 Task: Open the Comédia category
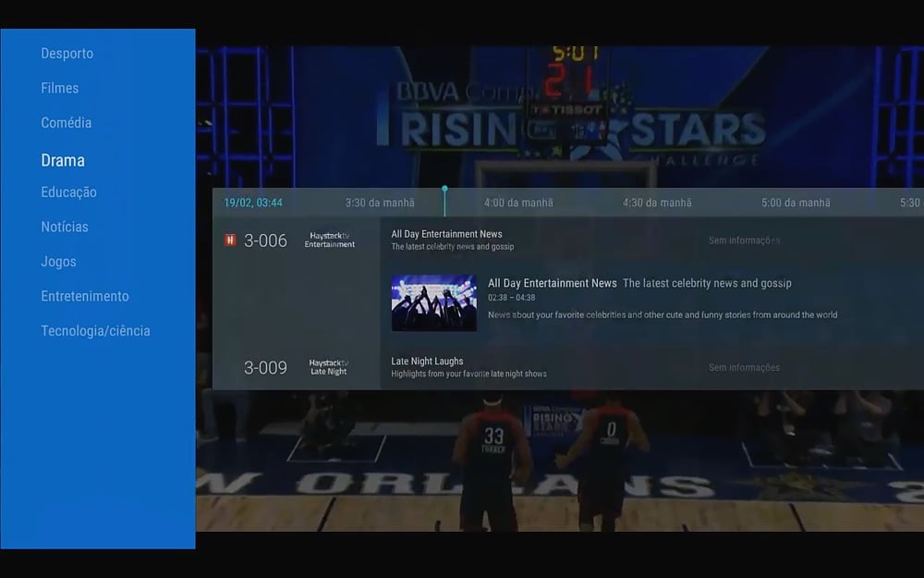tap(66, 123)
